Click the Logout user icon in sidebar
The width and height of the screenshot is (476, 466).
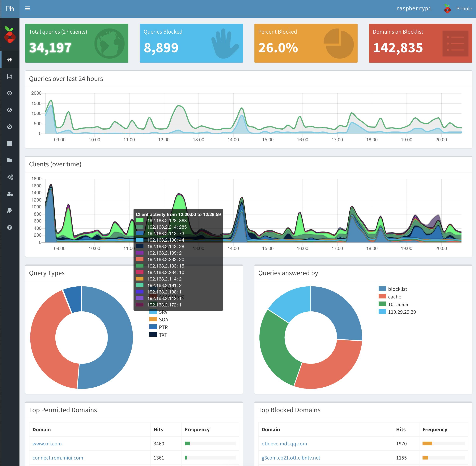(x=10, y=194)
